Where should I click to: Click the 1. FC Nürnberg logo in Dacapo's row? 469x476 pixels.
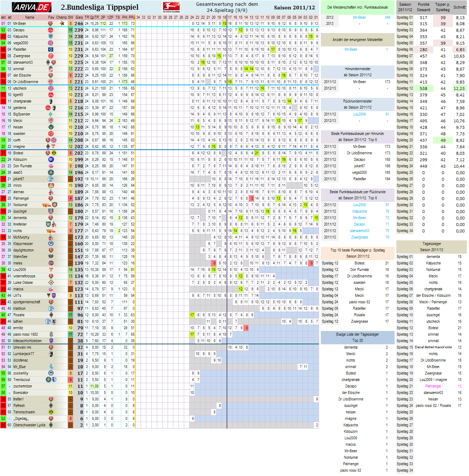(50, 30)
